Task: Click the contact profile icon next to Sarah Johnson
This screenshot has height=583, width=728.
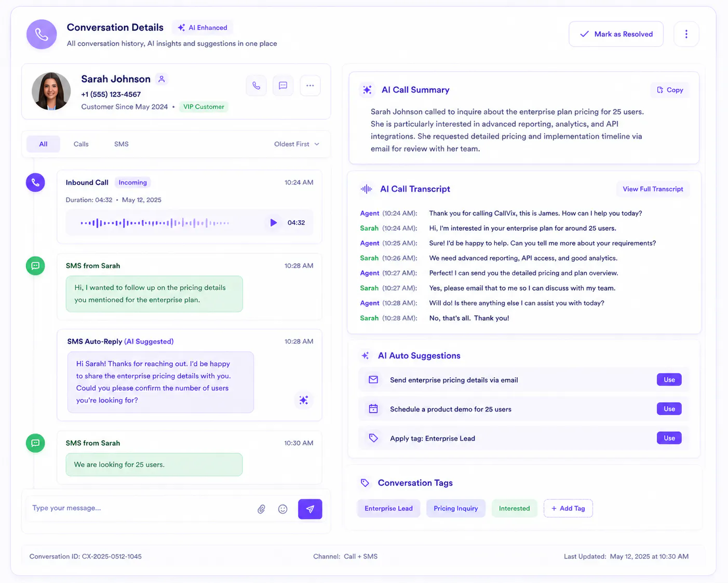Action: click(x=161, y=79)
